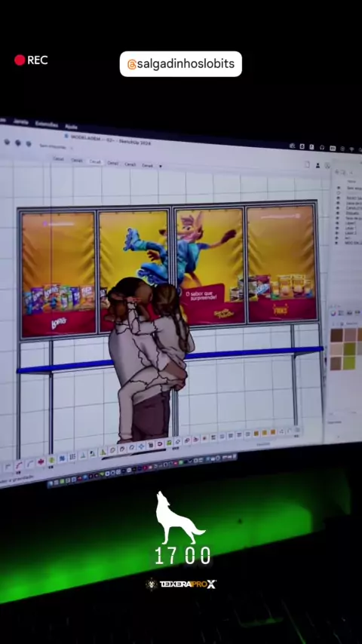Click the page icon beside the user icon
This screenshot has height=644, width=362.
pos(308,164)
